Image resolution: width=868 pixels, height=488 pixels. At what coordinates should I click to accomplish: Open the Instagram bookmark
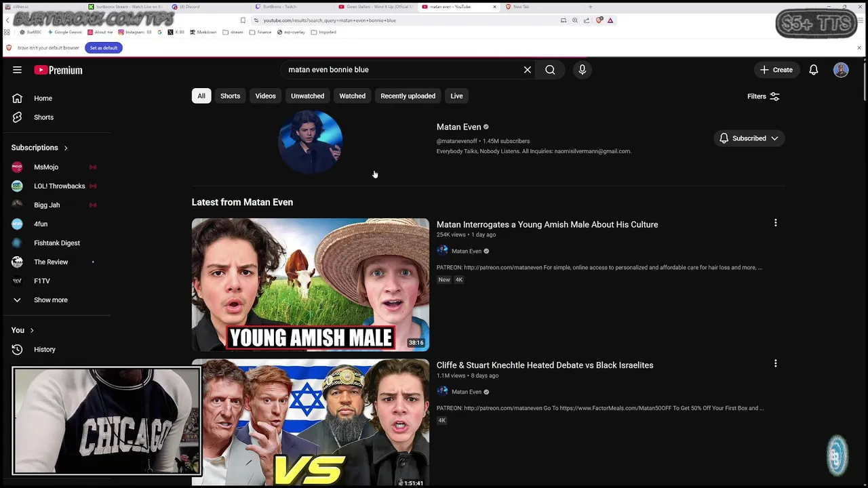point(134,32)
